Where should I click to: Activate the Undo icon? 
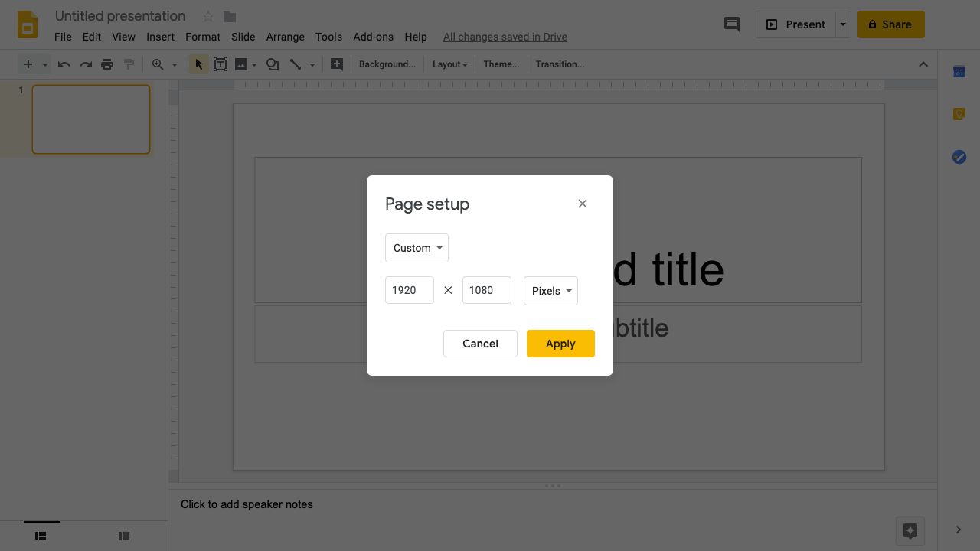64,64
